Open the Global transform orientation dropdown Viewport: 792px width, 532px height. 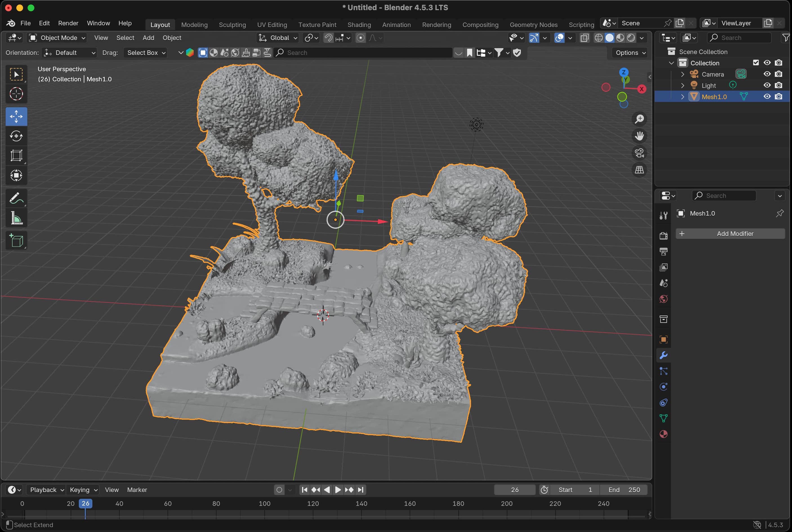coord(278,38)
